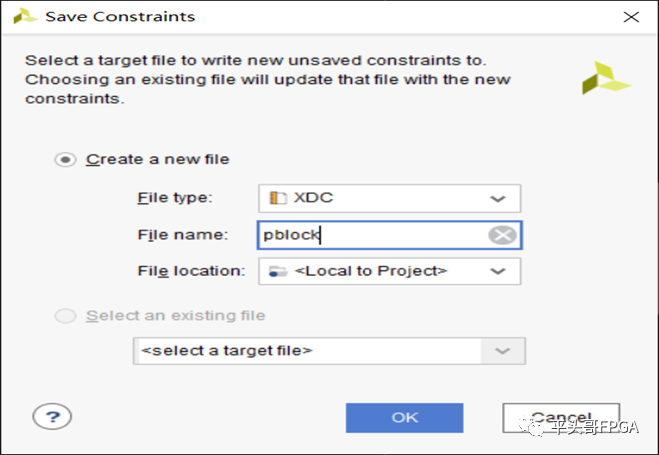Clear the File name field with X icon
The image size is (659, 455).
click(503, 235)
